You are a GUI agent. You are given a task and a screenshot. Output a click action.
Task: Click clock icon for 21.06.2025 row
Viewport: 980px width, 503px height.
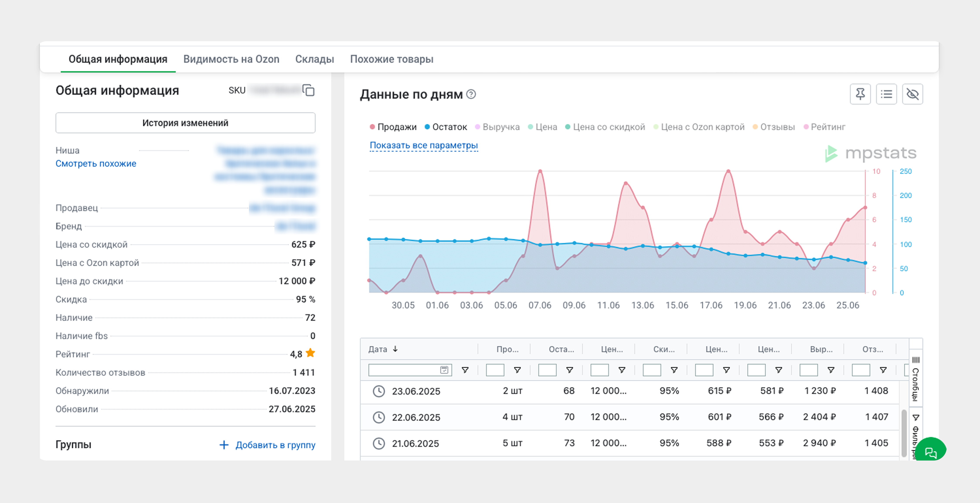(378, 443)
